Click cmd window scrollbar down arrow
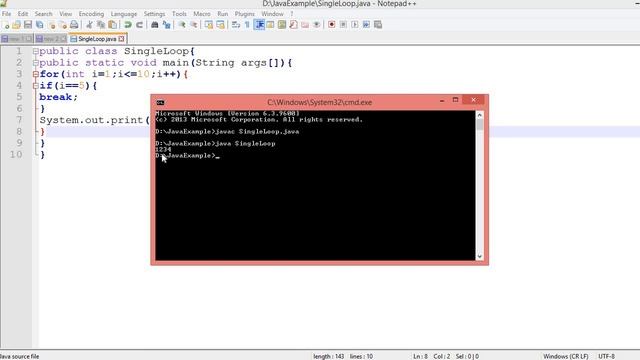 480,256
